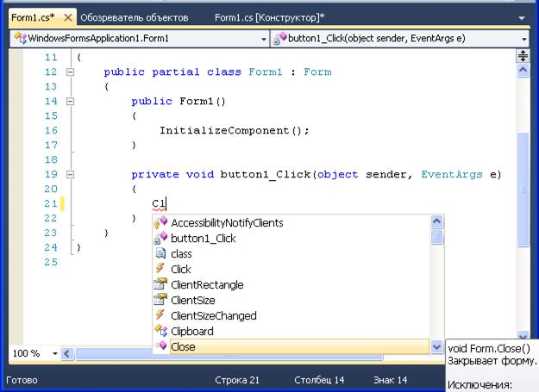Open the Обозреватель объектов tab

coord(135,17)
